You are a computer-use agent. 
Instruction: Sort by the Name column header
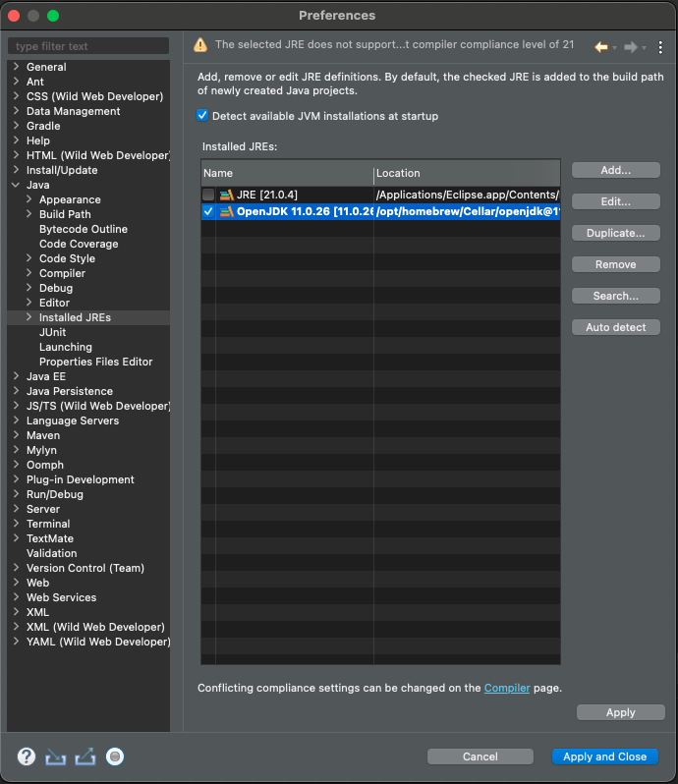pos(287,173)
